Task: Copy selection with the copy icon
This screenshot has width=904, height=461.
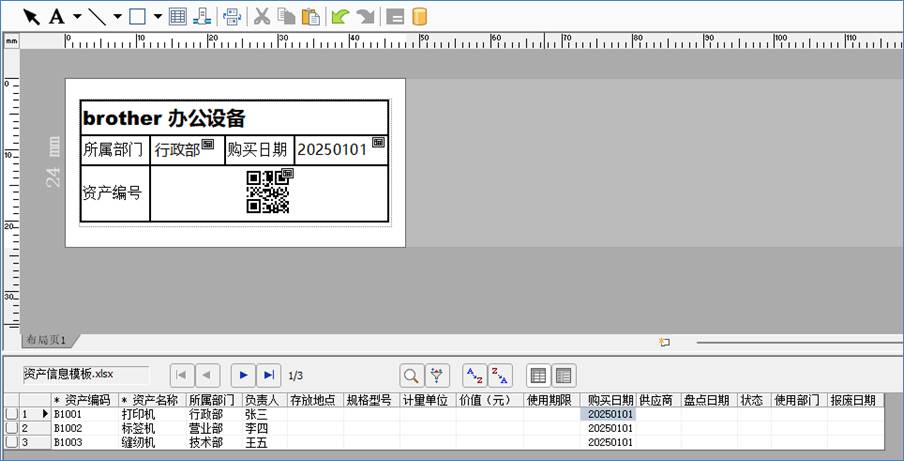Action: click(287, 17)
